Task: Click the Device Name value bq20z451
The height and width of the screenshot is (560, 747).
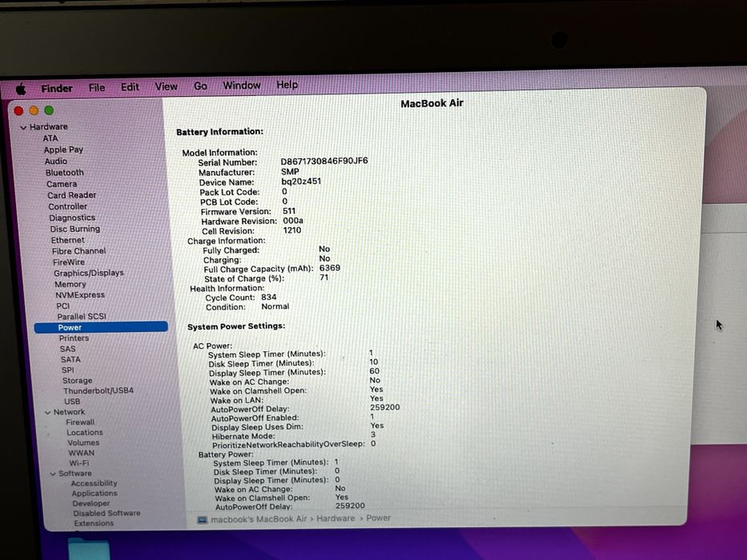Action: tap(301, 182)
